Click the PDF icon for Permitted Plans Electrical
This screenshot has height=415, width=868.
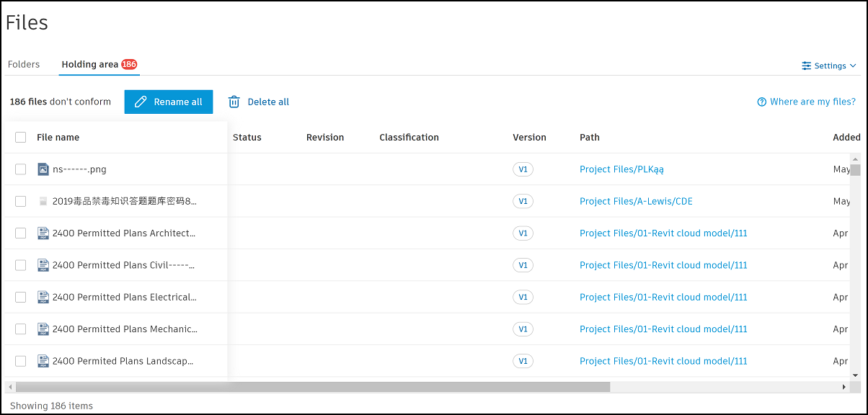point(43,297)
